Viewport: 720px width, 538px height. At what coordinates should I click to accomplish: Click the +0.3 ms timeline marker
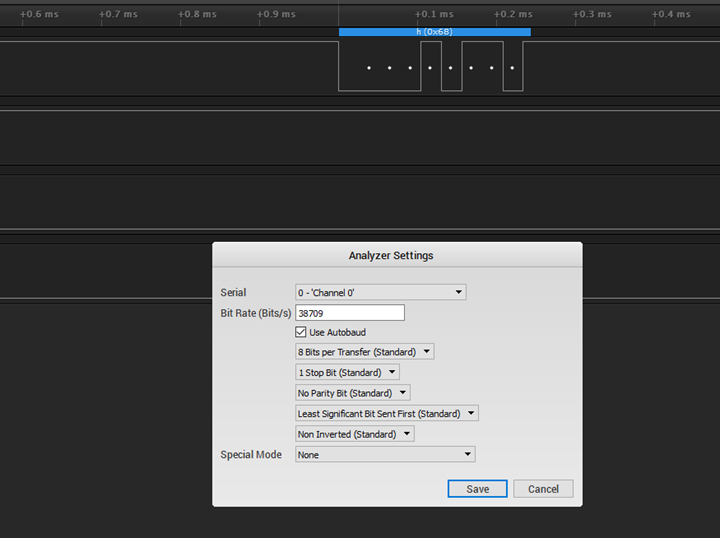[592, 15]
